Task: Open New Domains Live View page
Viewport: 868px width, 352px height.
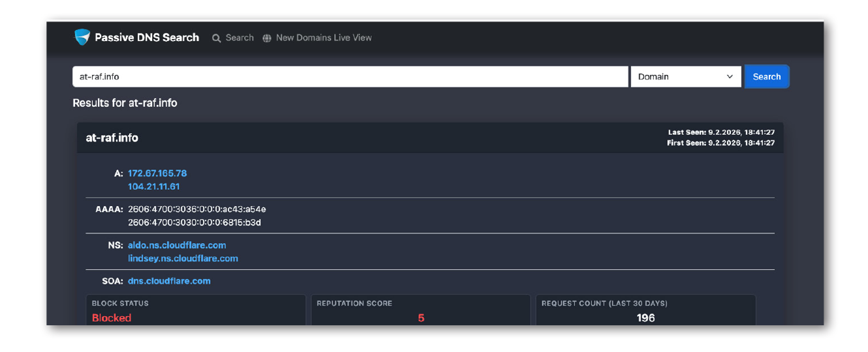Action: click(323, 38)
